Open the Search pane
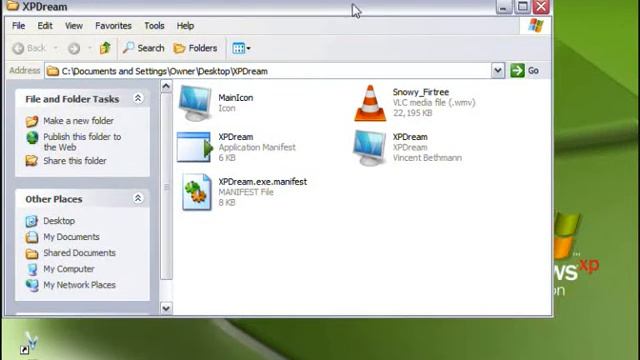 click(x=144, y=48)
